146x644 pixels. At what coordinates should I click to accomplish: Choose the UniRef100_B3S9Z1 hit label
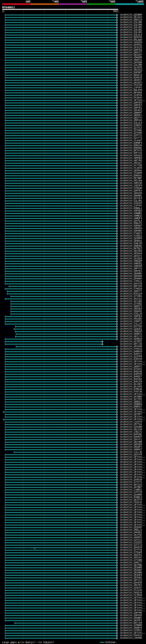point(131,369)
